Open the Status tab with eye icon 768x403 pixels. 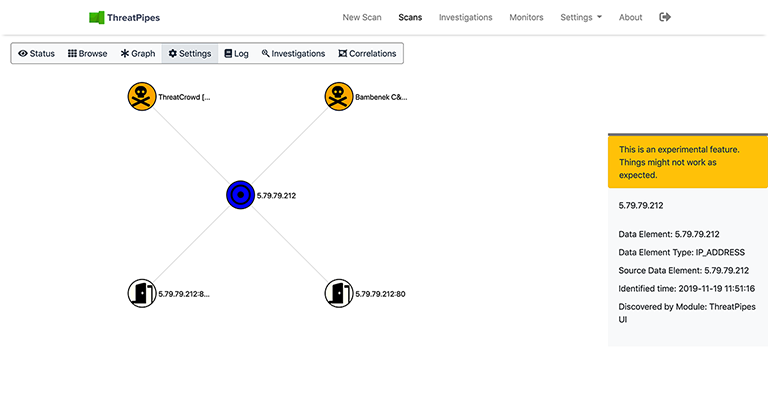pos(36,53)
